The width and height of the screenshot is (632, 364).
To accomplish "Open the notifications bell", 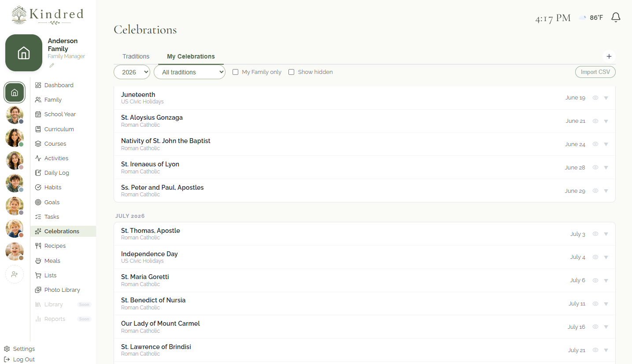I will click(x=616, y=18).
